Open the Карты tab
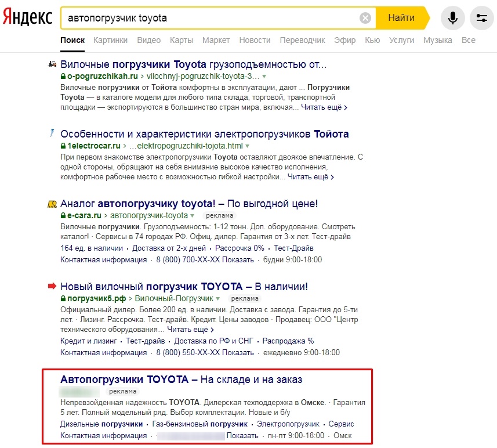 point(182,40)
